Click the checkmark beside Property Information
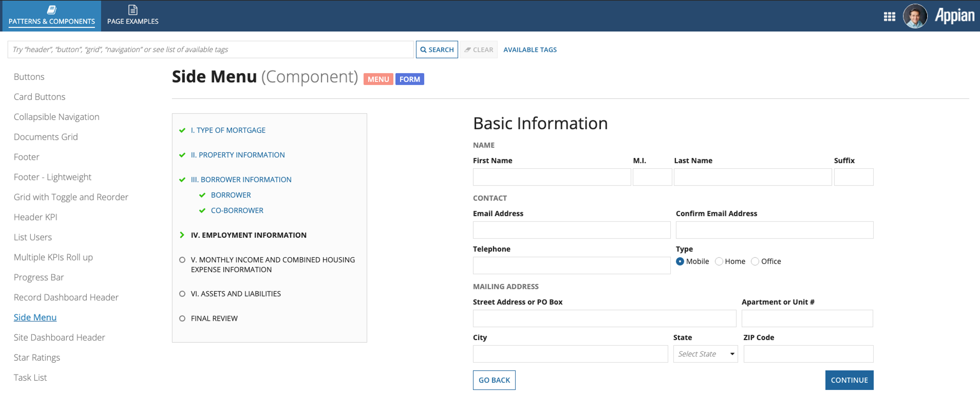980x397 pixels. tap(182, 155)
